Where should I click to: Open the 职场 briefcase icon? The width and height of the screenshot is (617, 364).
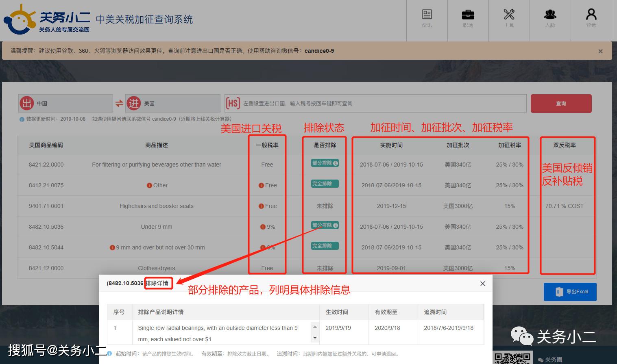click(468, 19)
